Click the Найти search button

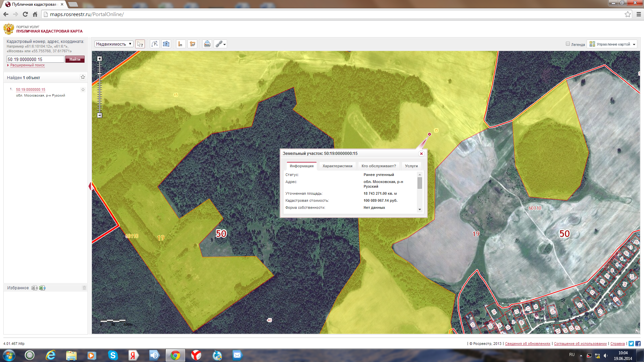[75, 59]
